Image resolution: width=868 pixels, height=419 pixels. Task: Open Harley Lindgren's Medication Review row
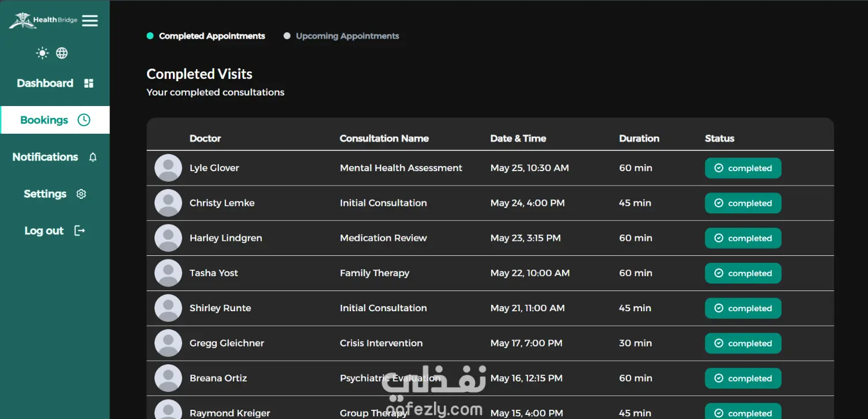click(x=490, y=238)
